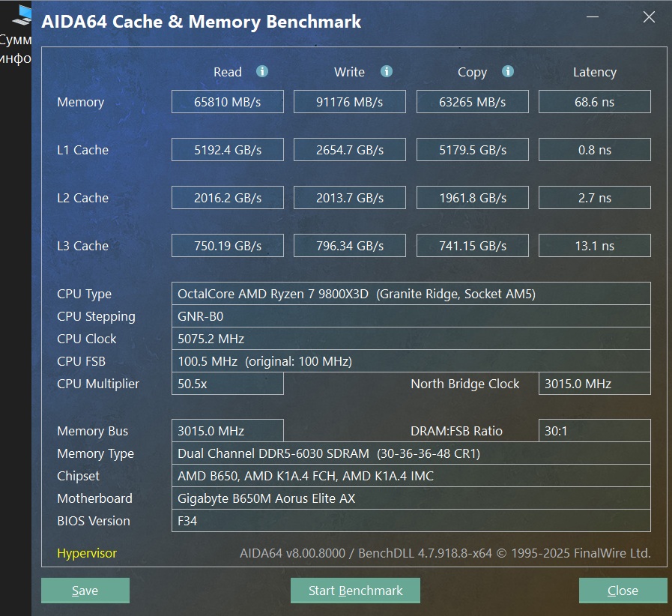Click the info icon next to Copy
This screenshot has height=616, width=672.
coord(507,71)
